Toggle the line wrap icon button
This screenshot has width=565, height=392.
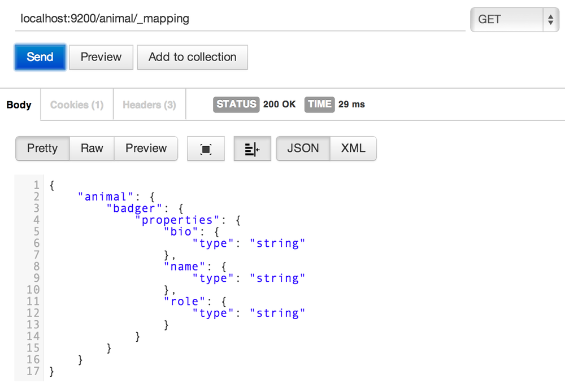pos(252,149)
